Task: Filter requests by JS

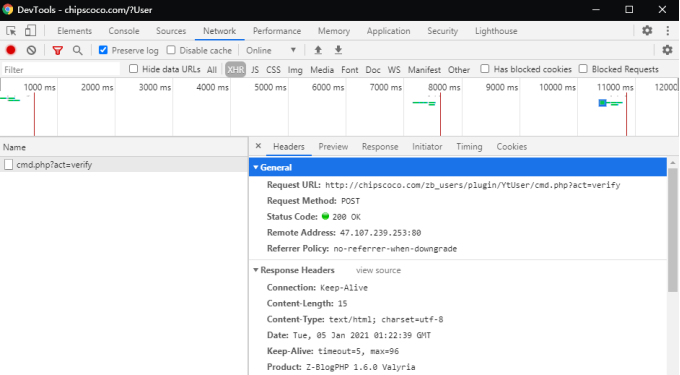Action: tap(255, 69)
